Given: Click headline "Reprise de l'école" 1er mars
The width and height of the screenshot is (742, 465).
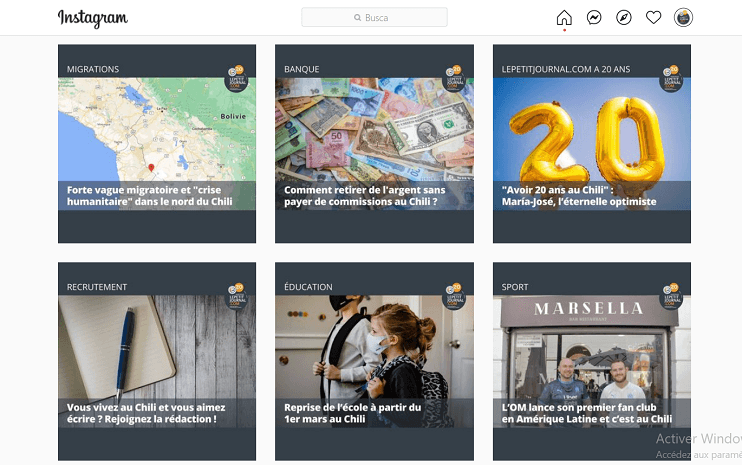Looking at the screenshot, I should pos(353,413).
